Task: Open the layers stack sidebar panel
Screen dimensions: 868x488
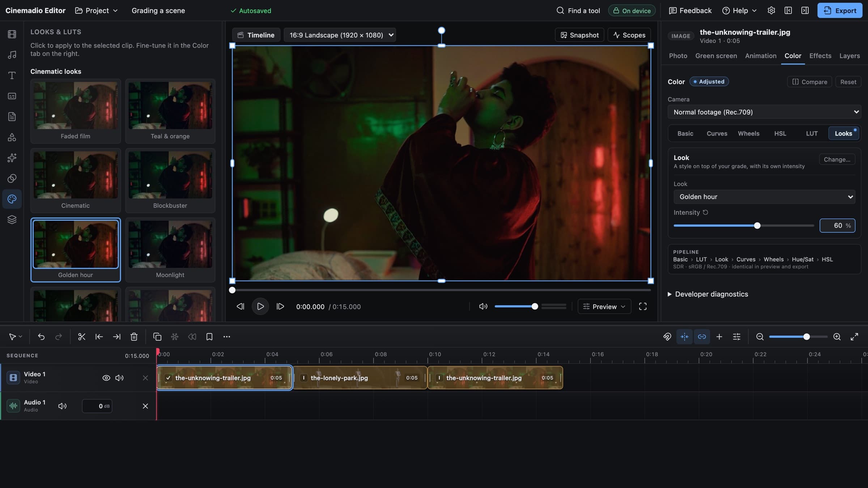Action: tap(12, 220)
